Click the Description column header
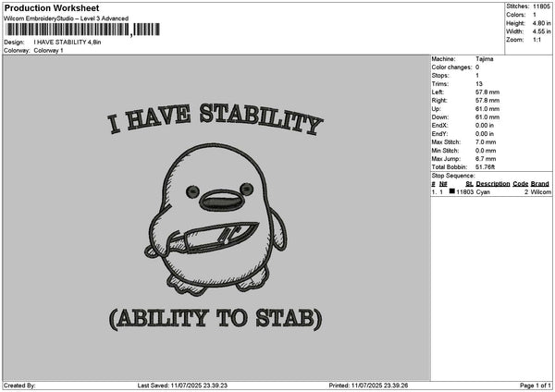555x392 pixels. (x=493, y=184)
